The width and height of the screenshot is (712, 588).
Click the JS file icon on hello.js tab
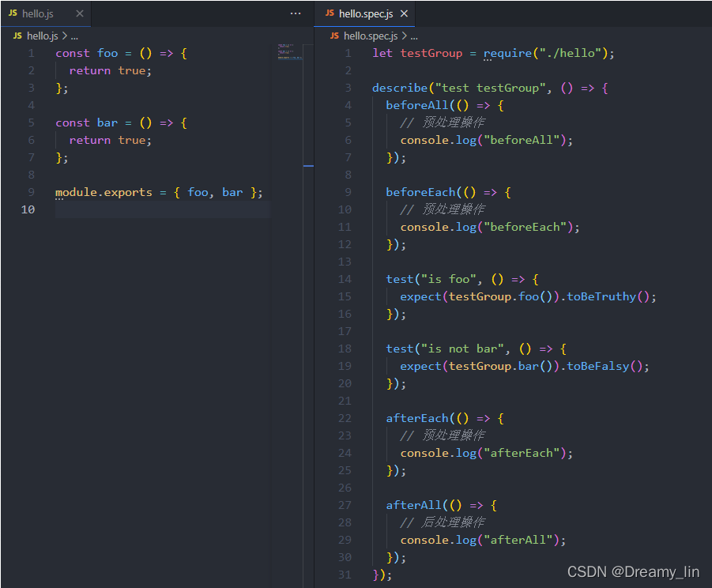click(x=13, y=13)
